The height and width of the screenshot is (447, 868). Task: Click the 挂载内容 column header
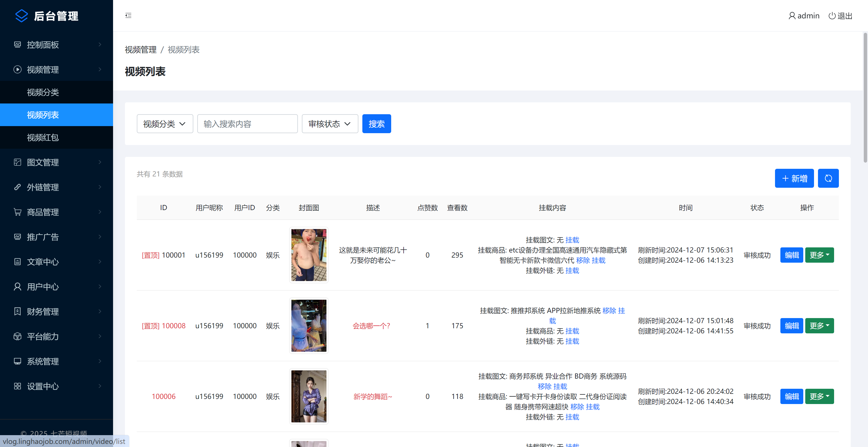click(552, 208)
